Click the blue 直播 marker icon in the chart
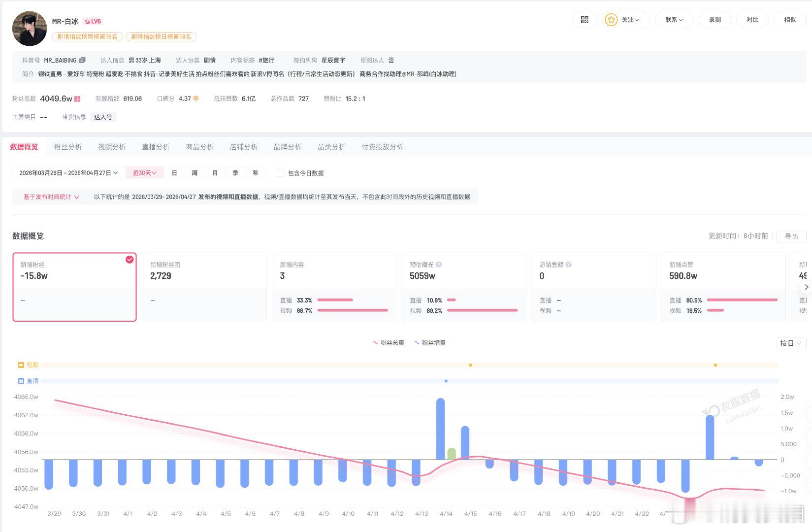Image resolution: width=812 pixels, height=532 pixels. click(x=20, y=381)
